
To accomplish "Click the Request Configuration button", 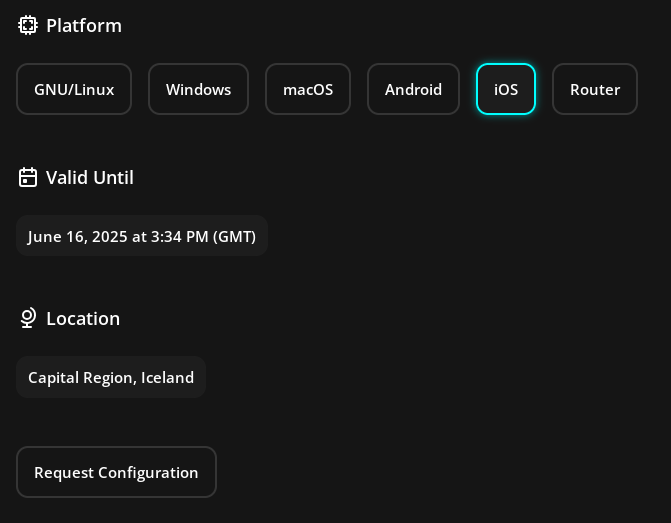I will point(116,472).
